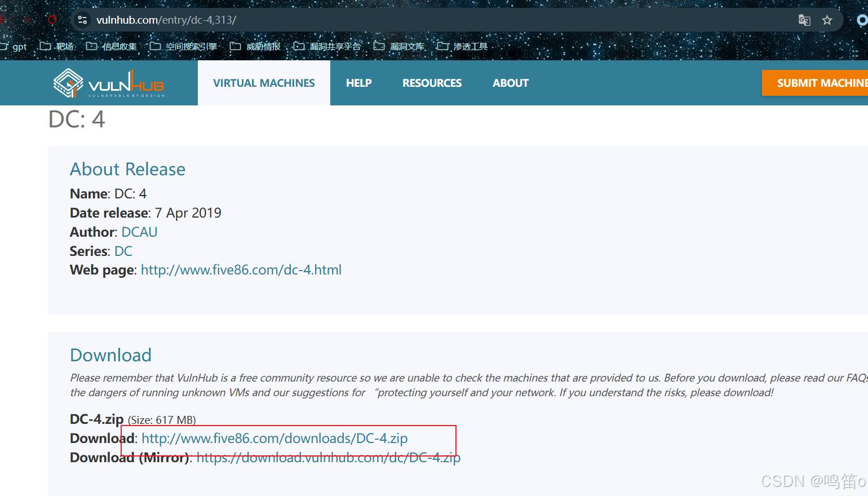Open the 渗透工具 bookmark folder

[462, 46]
